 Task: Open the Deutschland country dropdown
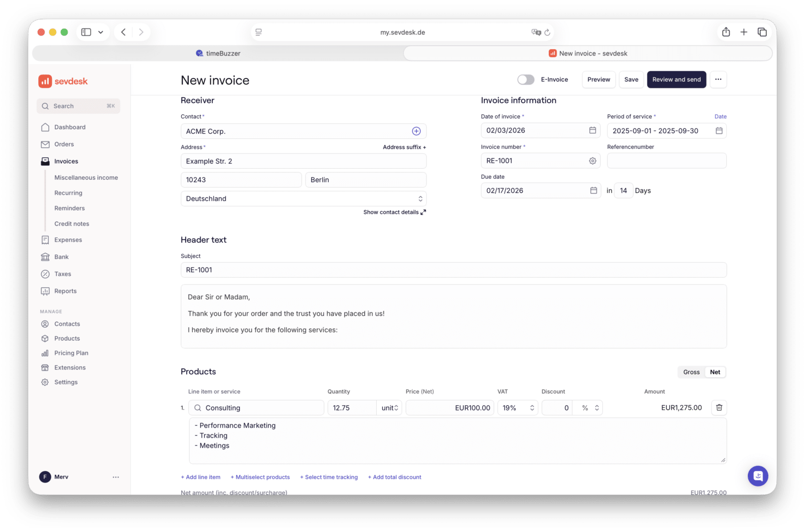303,199
